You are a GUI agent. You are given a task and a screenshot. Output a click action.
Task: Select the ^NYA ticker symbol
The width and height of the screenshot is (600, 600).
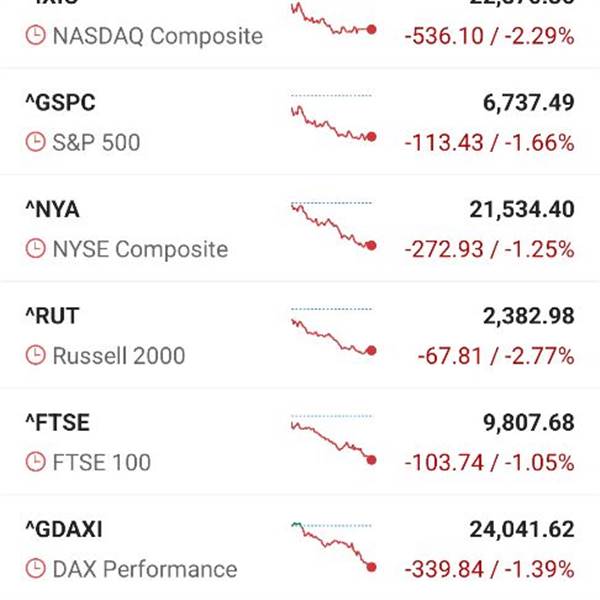tap(52, 209)
